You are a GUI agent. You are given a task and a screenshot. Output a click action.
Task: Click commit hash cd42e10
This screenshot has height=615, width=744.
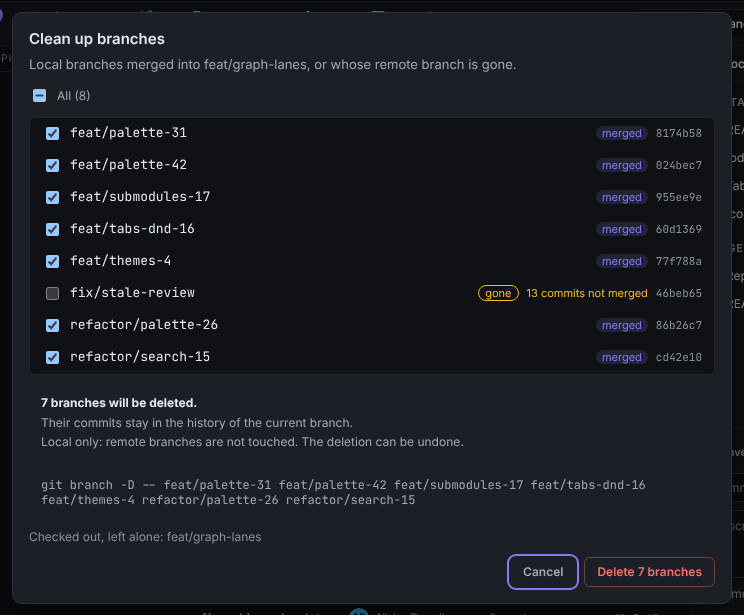point(679,357)
